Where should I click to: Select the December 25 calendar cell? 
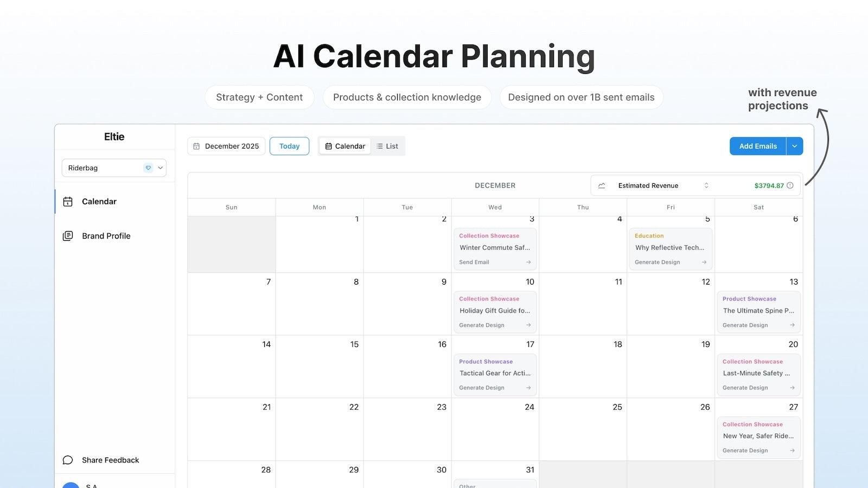pyautogui.click(x=583, y=428)
